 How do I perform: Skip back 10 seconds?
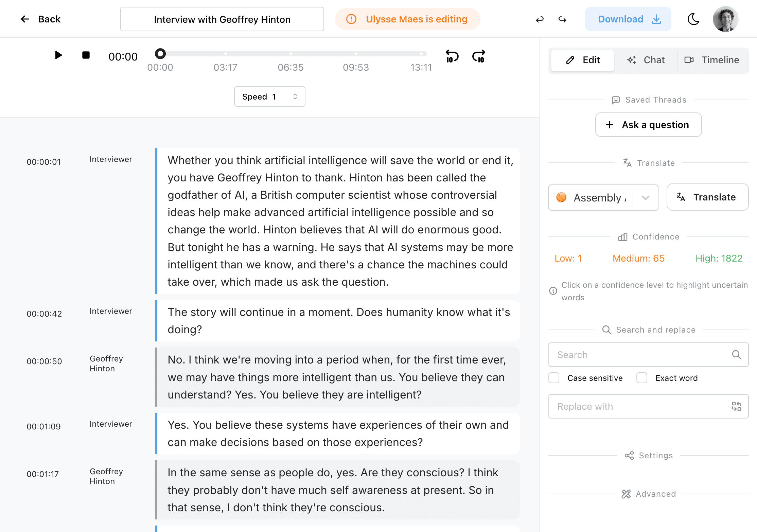click(x=452, y=56)
